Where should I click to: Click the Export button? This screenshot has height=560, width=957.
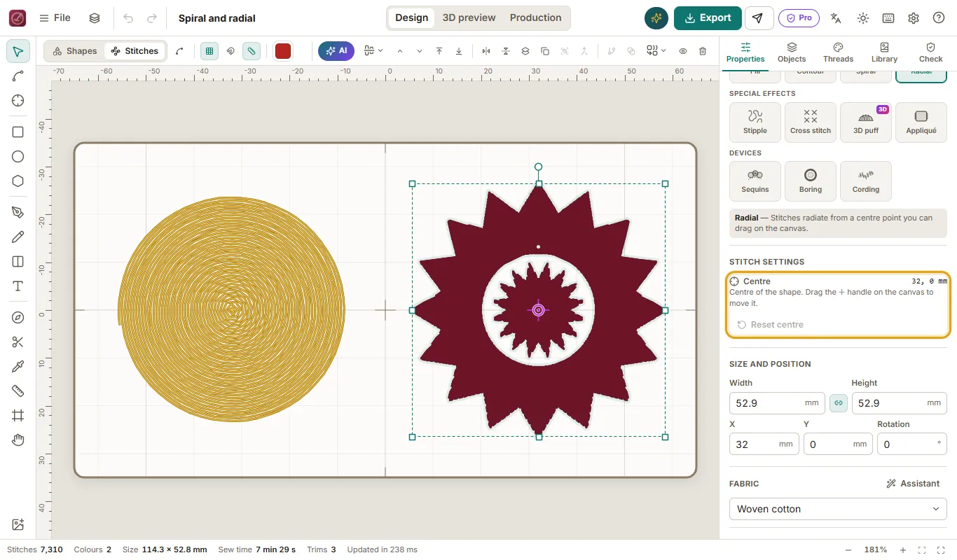(708, 18)
